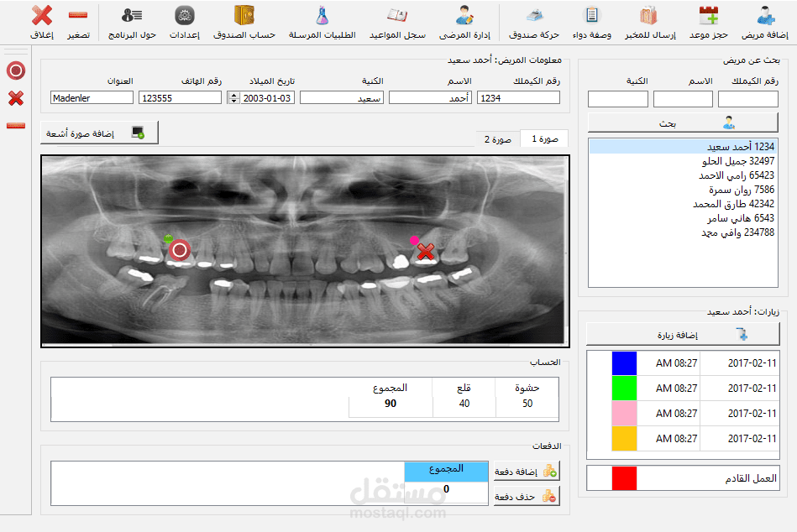The image size is (797, 532).
Task: Click red circle marker on the x-ray tooth
Action: [x=180, y=250]
